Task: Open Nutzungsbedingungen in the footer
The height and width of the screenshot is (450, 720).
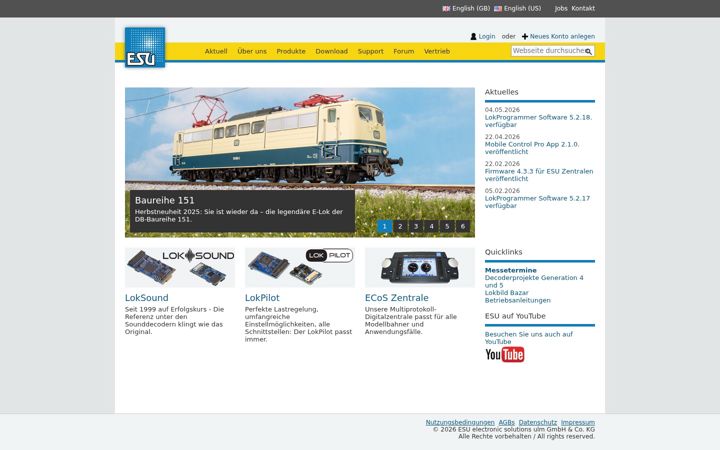Action: tap(460, 422)
